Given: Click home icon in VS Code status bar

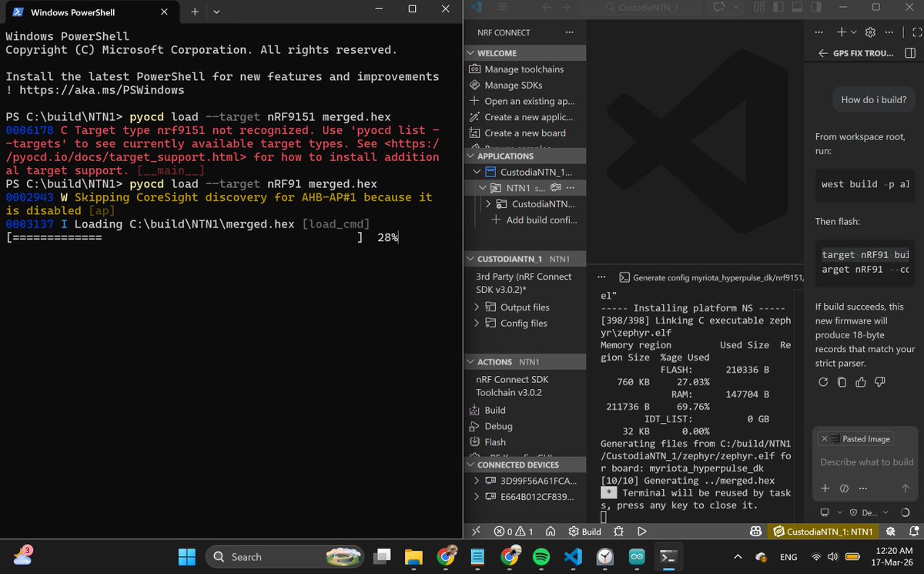Looking at the screenshot, I should click(x=551, y=531).
